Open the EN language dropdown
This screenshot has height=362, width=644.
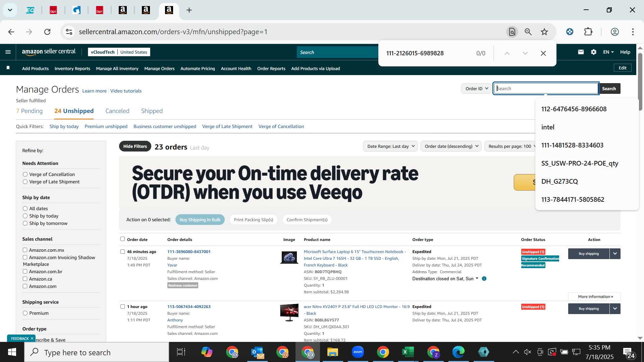pos(608,52)
